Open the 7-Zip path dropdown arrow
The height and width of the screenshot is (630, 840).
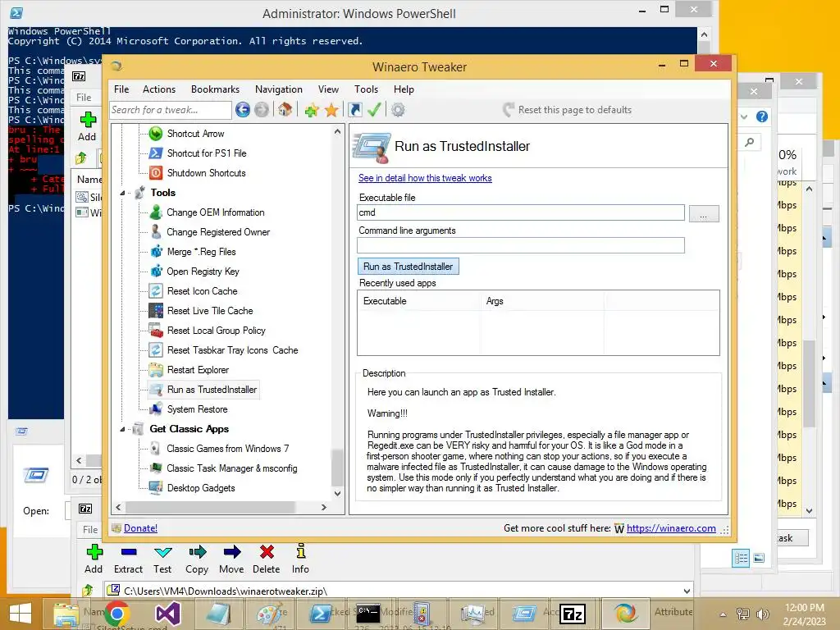[687, 591]
